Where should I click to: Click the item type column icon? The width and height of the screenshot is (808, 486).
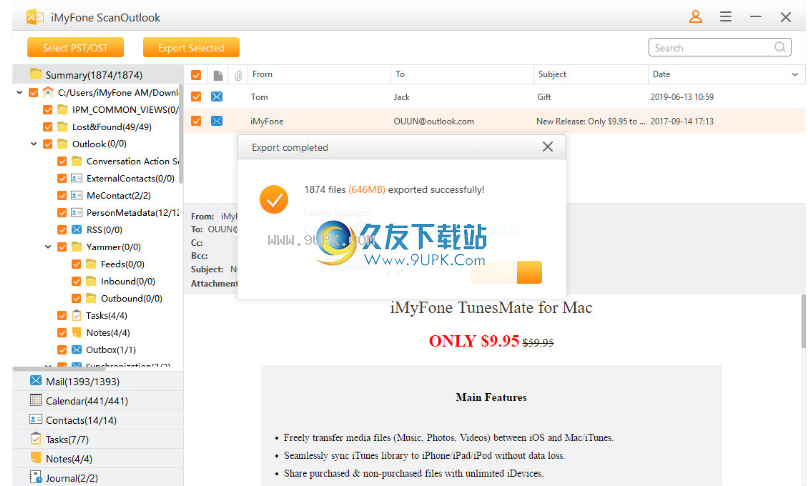point(218,75)
